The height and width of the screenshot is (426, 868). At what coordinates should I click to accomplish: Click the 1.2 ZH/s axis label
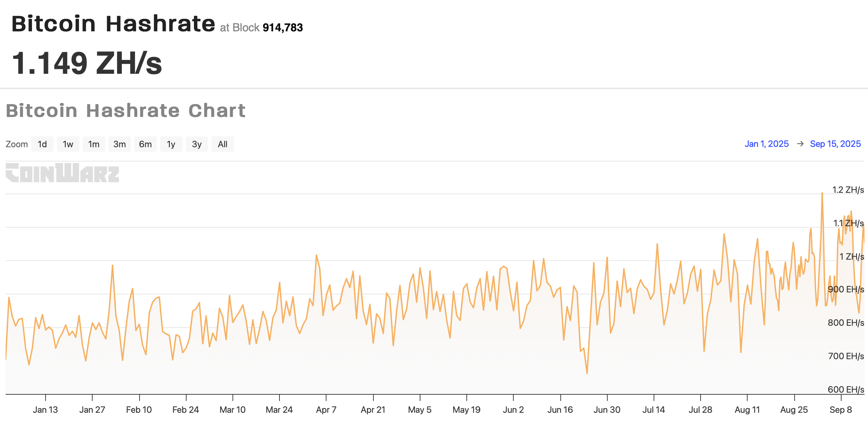click(x=848, y=190)
